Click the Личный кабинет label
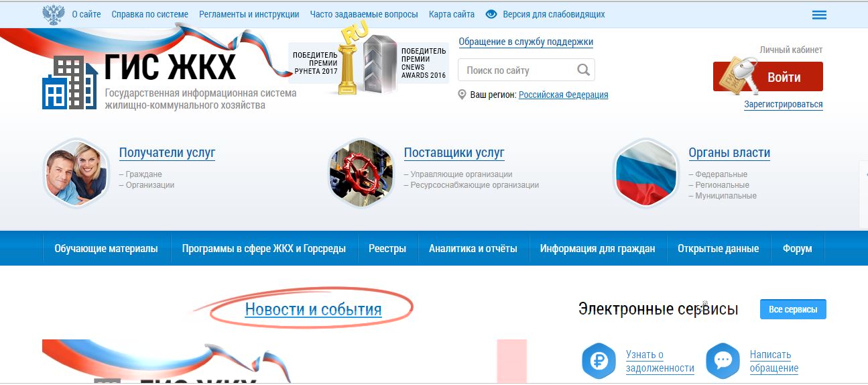868x385 pixels. 791,50
